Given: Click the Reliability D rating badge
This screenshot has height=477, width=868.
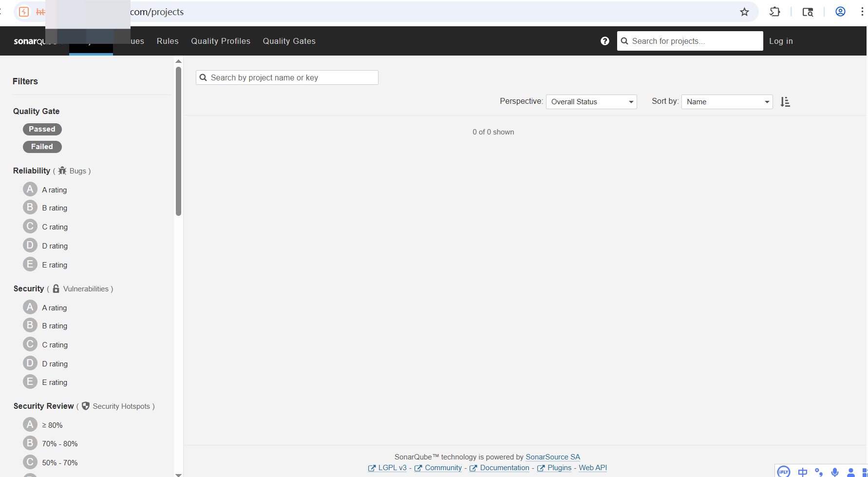Looking at the screenshot, I should 30,245.
